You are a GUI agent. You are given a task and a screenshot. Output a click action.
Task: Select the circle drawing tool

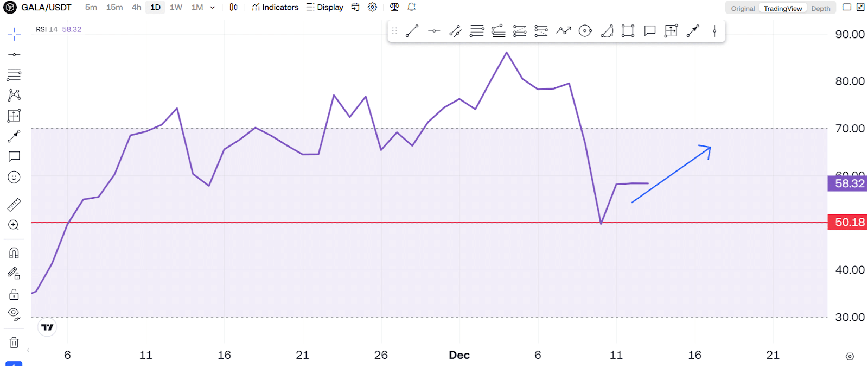point(585,31)
